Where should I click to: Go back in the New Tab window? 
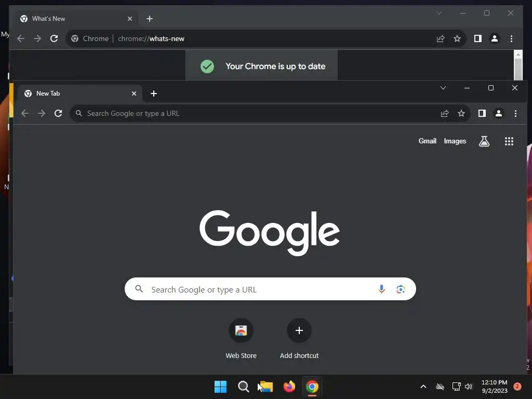tap(25, 113)
